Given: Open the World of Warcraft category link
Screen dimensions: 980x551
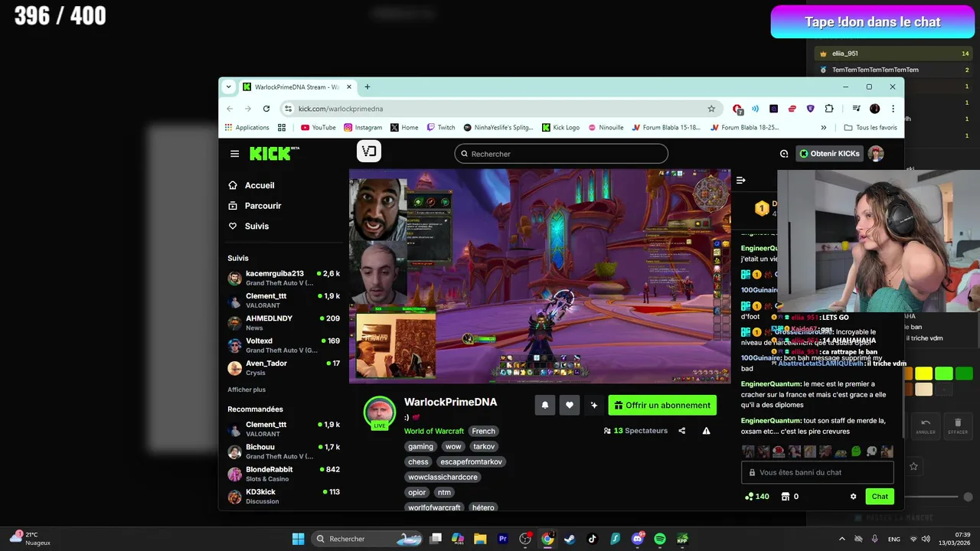Looking at the screenshot, I should [x=434, y=431].
